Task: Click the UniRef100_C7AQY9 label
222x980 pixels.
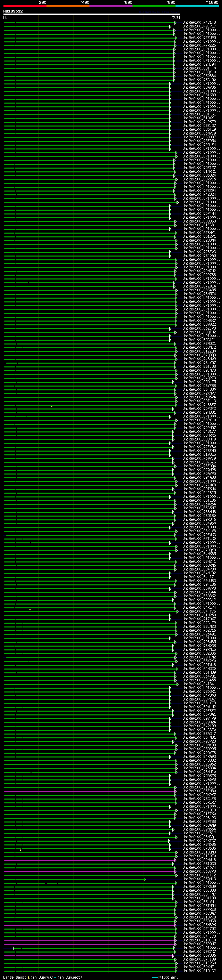Action: [199, 550]
